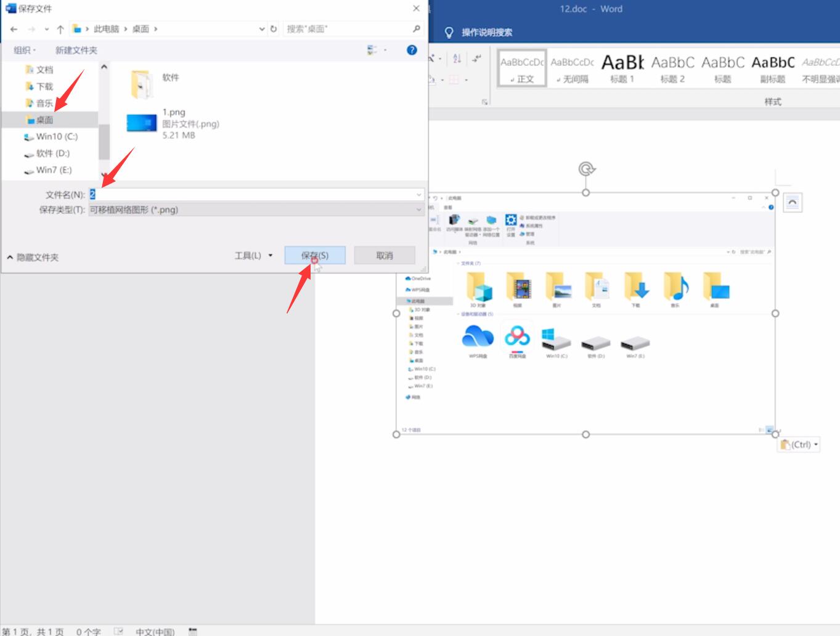Toggle show paragraph marks icon in Word
The image size is (840, 636).
[477, 59]
